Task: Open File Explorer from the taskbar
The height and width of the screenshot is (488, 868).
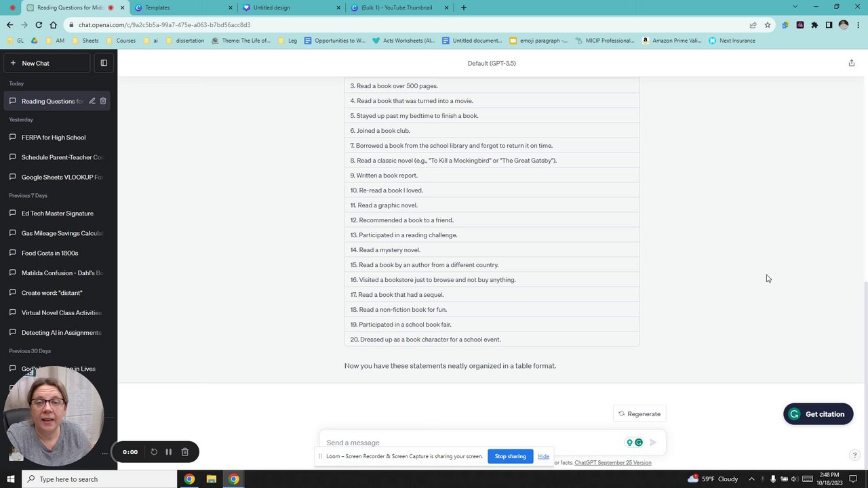Action: coord(212,479)
